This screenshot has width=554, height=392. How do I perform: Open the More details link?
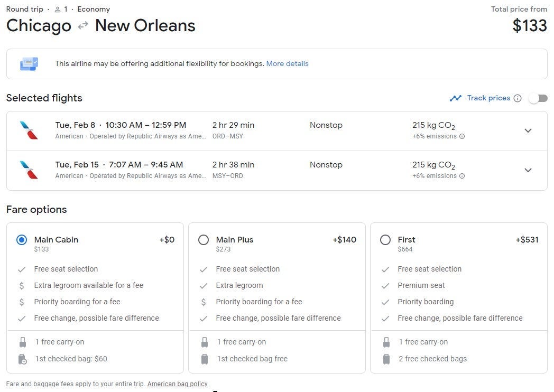click(x=287, y=63)
